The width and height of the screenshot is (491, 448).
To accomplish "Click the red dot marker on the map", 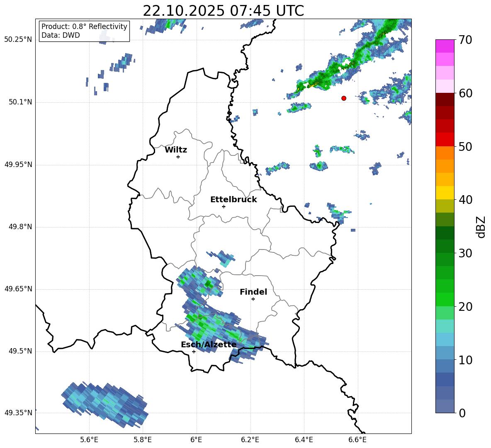I will pyautogui.click(x=343, y=98).
